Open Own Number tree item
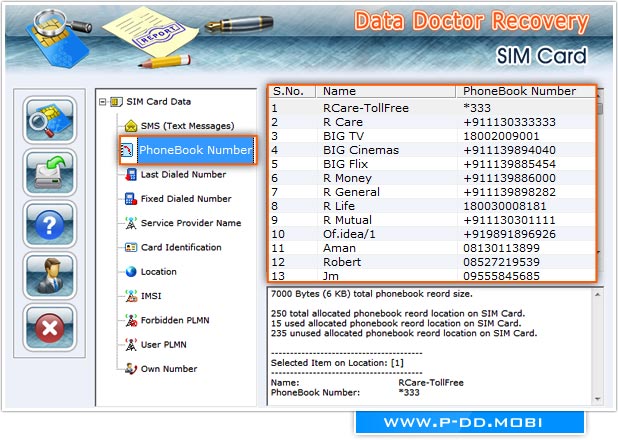 tap(169, 369)
